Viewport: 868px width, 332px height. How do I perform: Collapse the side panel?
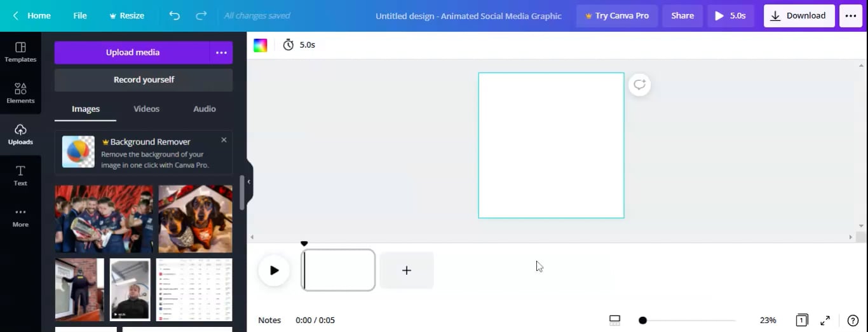tap(249, 182)
